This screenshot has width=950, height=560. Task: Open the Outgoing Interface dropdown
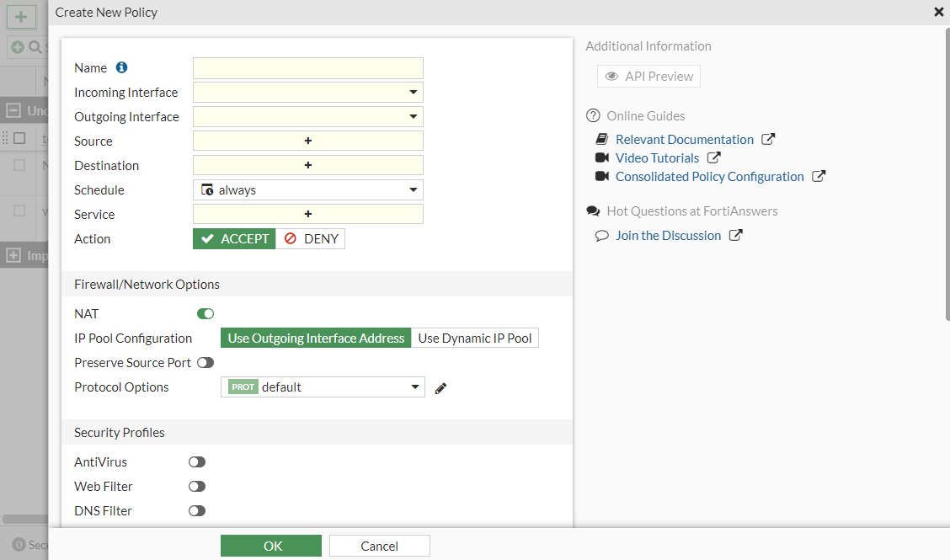[308, 117]
